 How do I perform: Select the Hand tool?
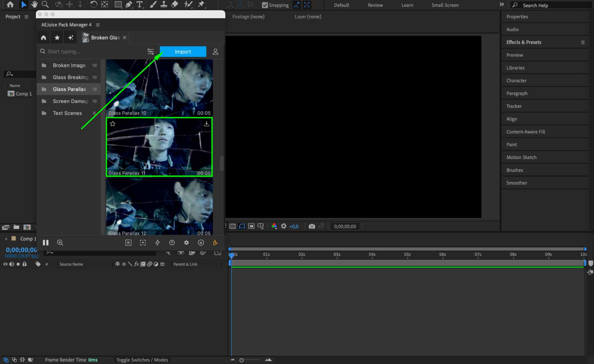pyautogui.click(x=34, y=4)
